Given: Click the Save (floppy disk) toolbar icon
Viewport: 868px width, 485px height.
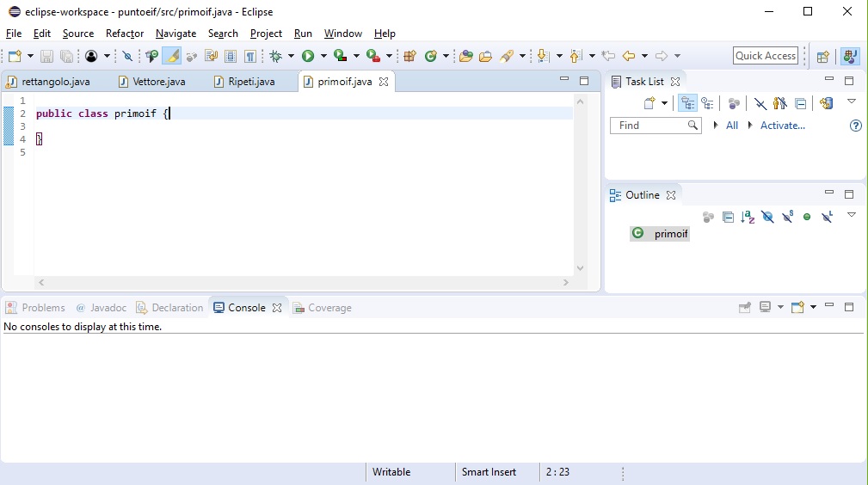Looking at the screenshot, I should coord(46,56).
